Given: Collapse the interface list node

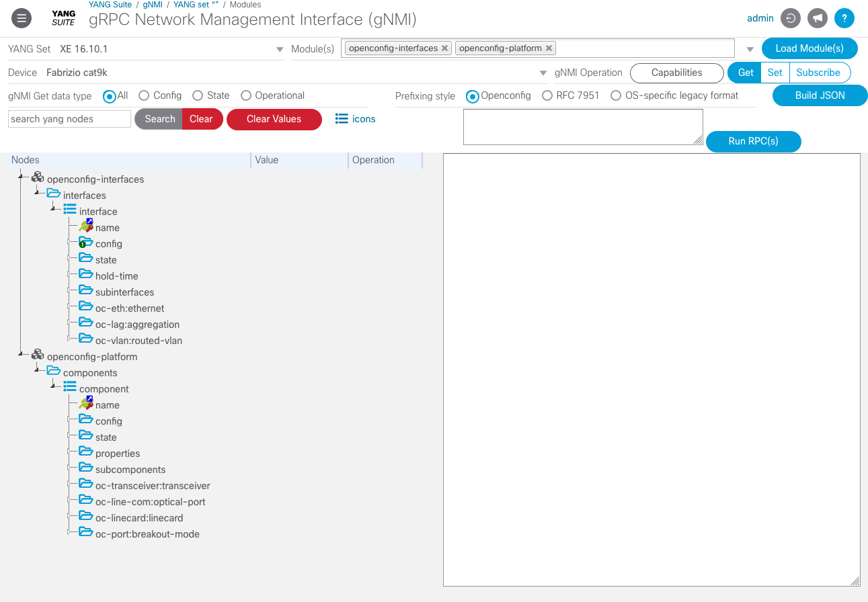Looking at the screenshot, I should point(54,209).
